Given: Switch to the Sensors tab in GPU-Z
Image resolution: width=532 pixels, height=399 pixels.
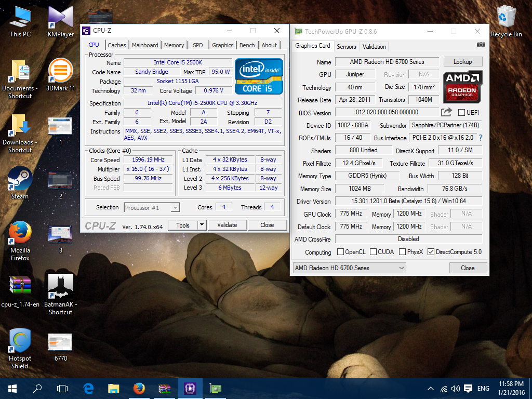Looking at the screenshot, I should click(x=346, y=46).
